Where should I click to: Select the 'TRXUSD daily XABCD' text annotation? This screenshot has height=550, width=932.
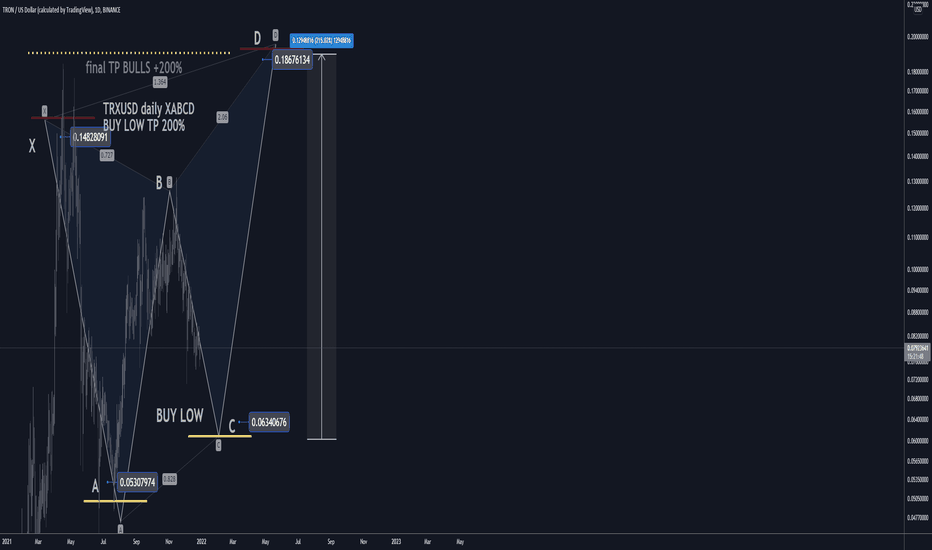tap(149, 109)
